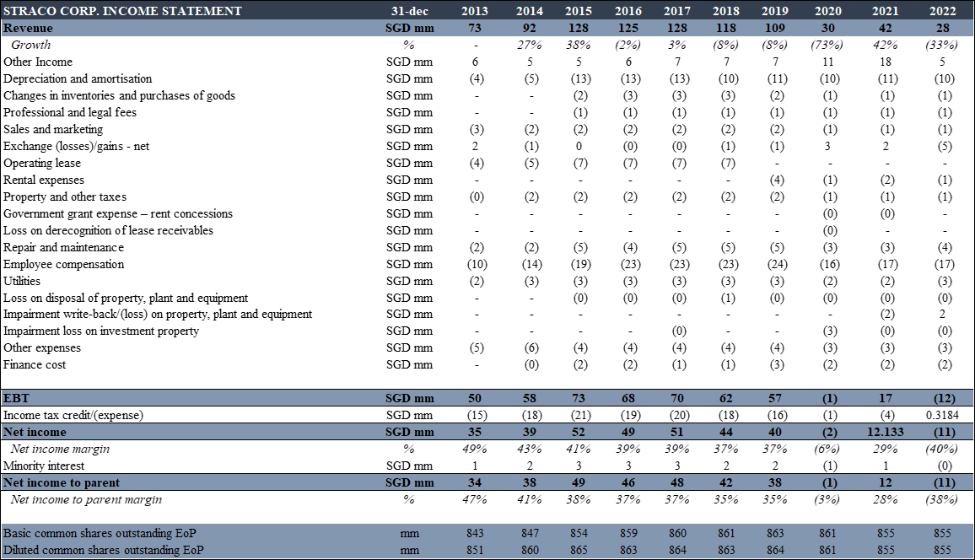Click the 2020 growth value (73%)
Image resolution: width=975 pixels, height=560 pixels.
tap(827, 45)
